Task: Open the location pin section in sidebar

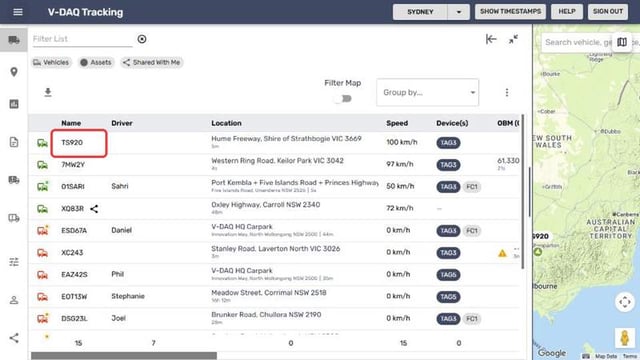Action: (14, 72)
